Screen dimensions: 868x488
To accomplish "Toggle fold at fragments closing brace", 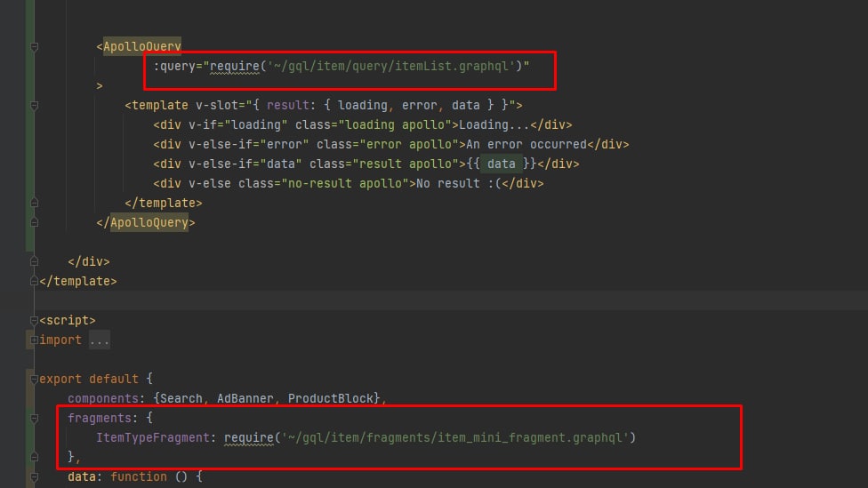I will pos(34,457).
